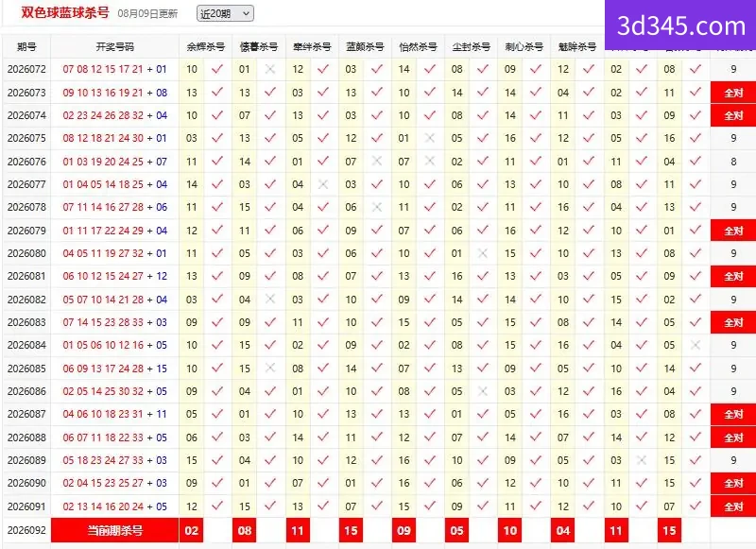Screen dimensions: 756x549
Task: Click the winning numbers of period 2026083
Action: [x=114, y=322]
